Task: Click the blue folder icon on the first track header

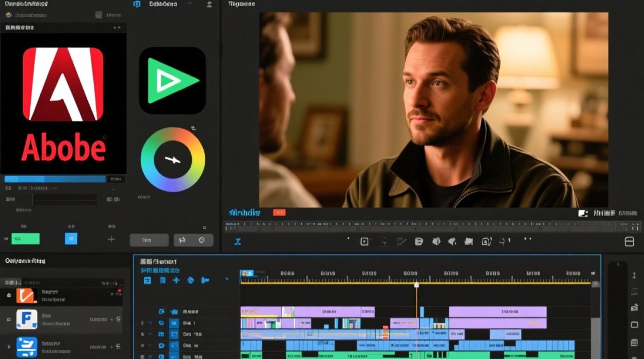Action: [174, 311]
